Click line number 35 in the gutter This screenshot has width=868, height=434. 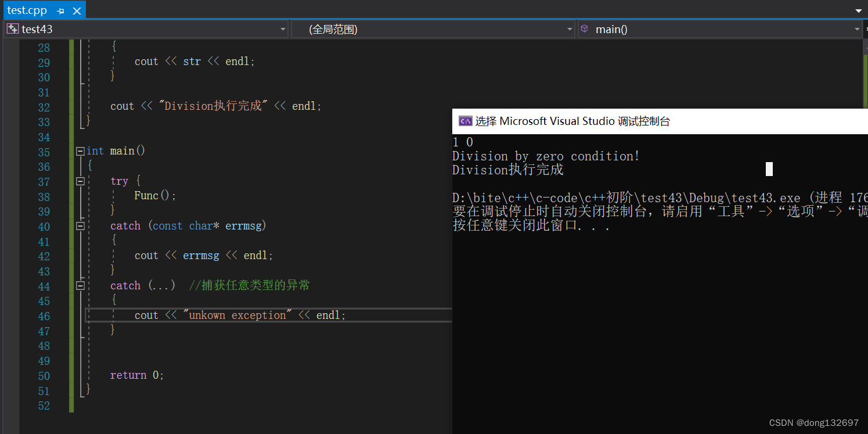pos(44,152)
